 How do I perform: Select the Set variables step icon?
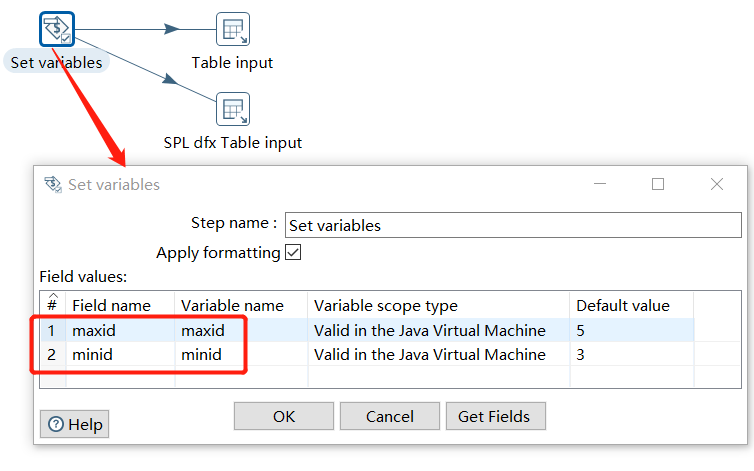click(57, 29)
